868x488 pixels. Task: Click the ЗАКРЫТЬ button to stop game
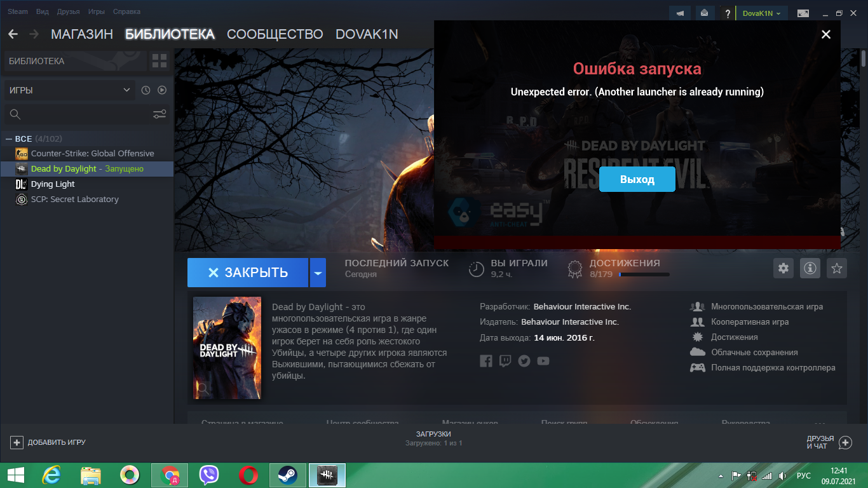tap(248, 273)
